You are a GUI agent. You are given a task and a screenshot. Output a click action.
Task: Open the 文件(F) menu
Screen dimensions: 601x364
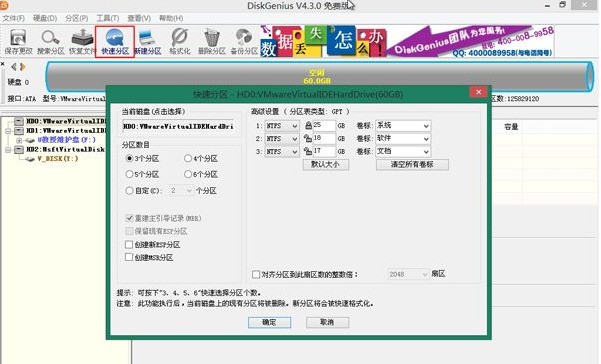tap(13, 18)
